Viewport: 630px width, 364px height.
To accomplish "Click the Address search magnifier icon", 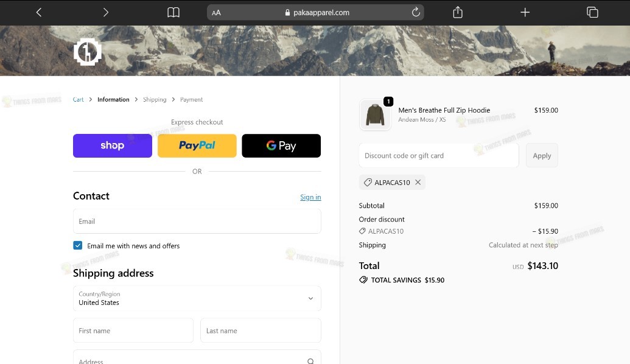I will [x=310, y=361].
